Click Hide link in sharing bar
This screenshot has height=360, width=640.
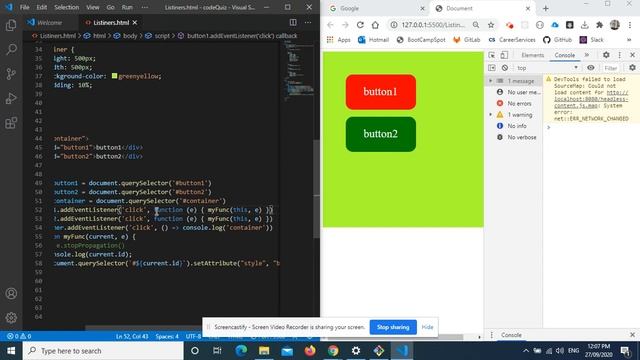point(427,327)
